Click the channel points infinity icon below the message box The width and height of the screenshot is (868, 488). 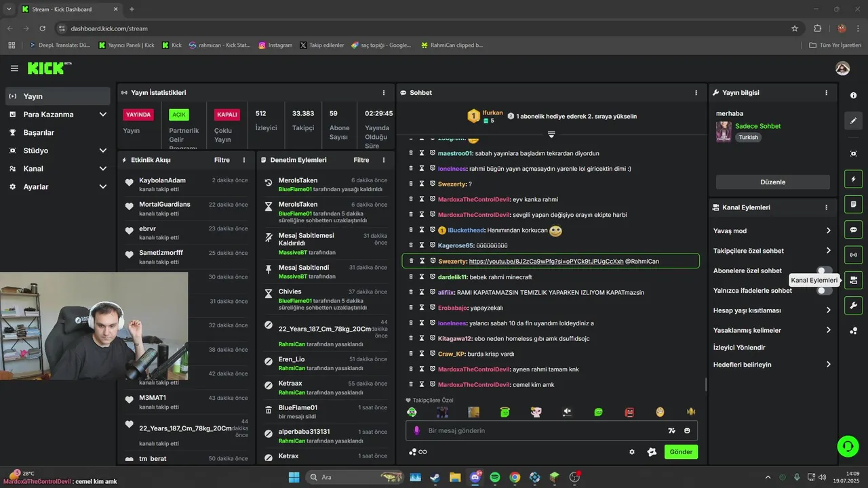pos(418,452)
